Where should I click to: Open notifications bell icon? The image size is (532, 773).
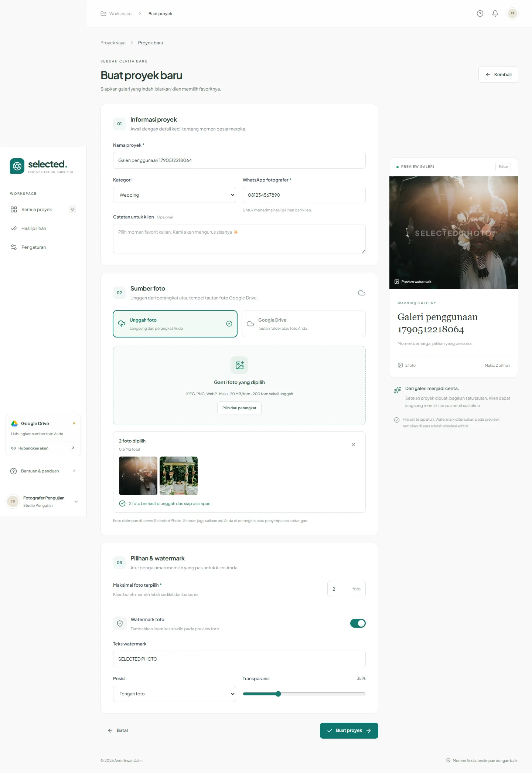495,14
